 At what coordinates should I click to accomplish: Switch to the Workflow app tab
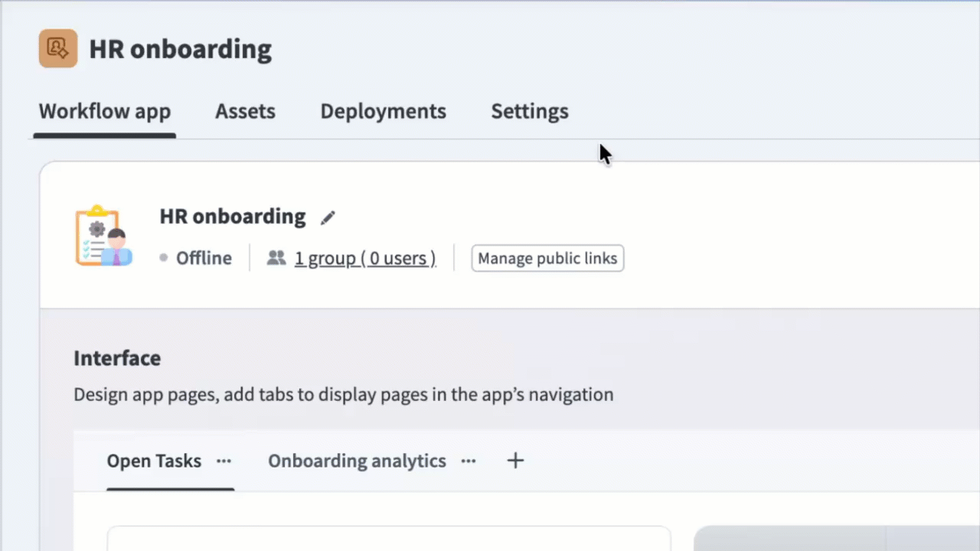tap(105, 112)
